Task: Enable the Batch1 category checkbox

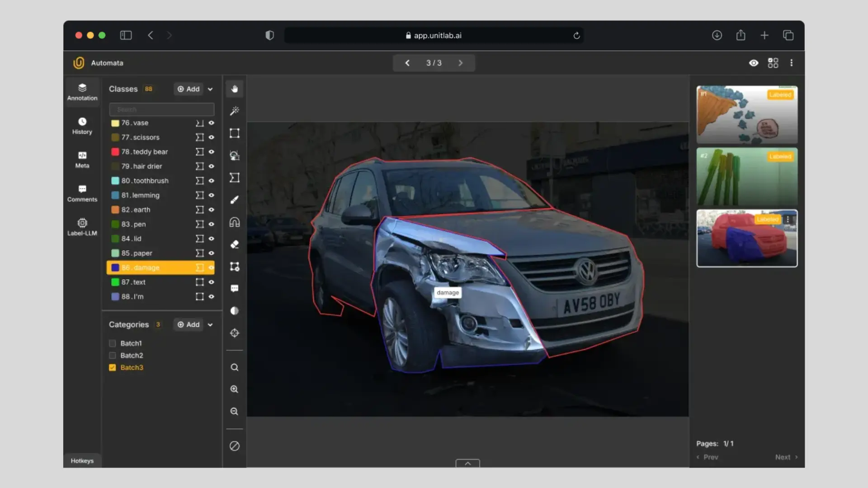Action: pos(113,343)
